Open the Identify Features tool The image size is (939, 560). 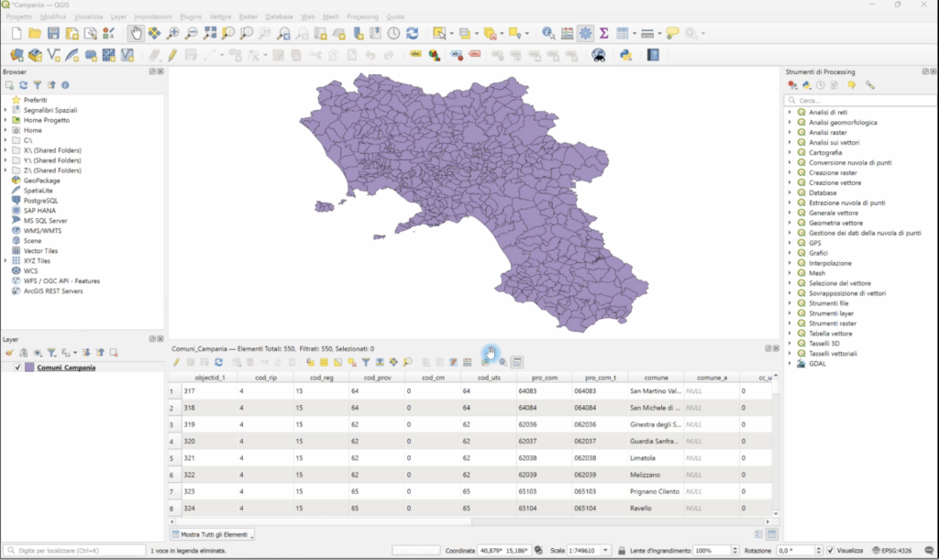click(x=548, y=34)
